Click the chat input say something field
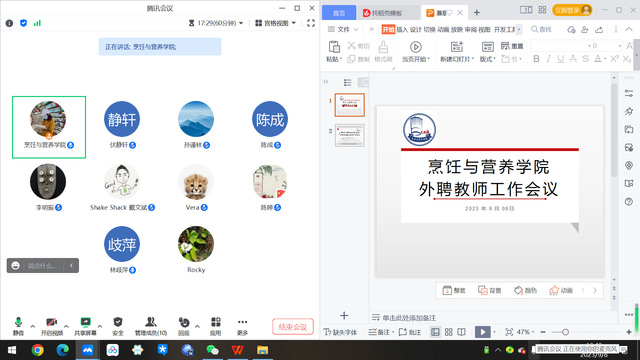The height and width of the screenshot is (360, 640). coord(42,266)
